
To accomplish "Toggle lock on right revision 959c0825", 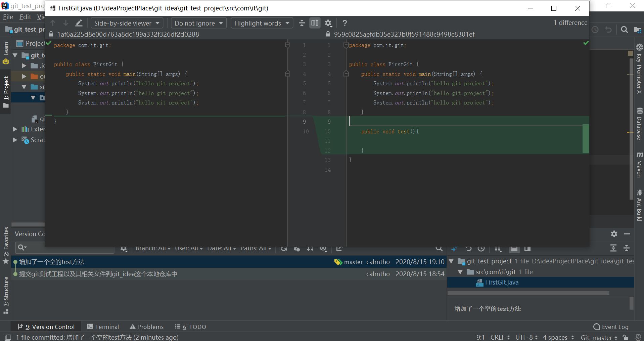I will click(x=328, y=34).
